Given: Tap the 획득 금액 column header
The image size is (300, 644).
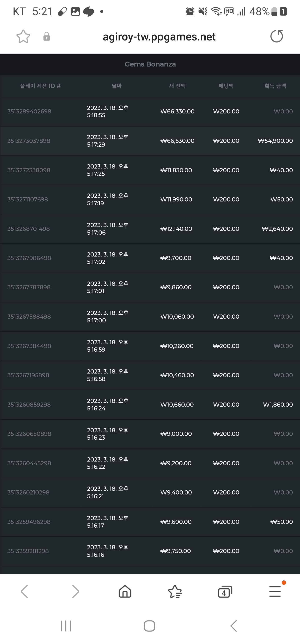Looking at the screenshot, I should coord(275,86).
